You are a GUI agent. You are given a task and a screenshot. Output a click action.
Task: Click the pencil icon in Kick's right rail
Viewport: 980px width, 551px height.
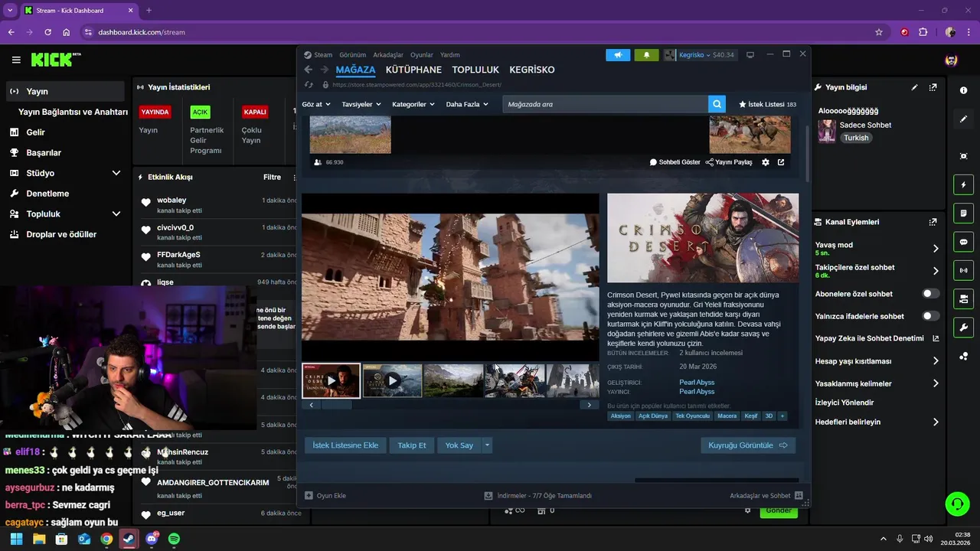point(963,119)
